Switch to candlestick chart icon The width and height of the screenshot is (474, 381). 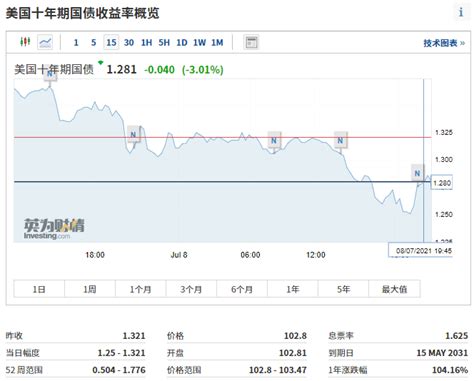click(25, 42)
